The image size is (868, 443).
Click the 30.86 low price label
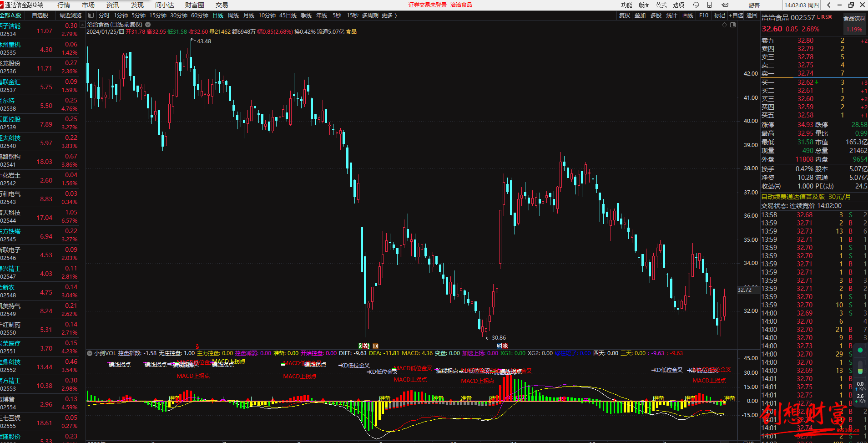point(499,338)
